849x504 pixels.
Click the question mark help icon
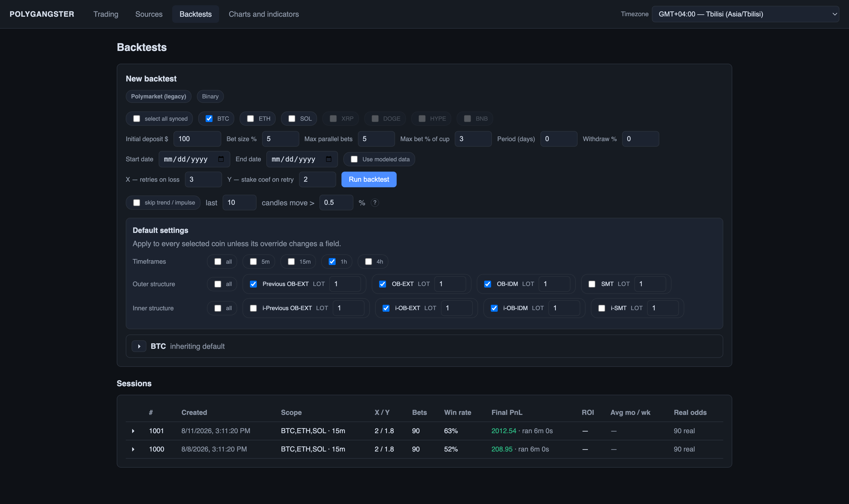(375, 203)
